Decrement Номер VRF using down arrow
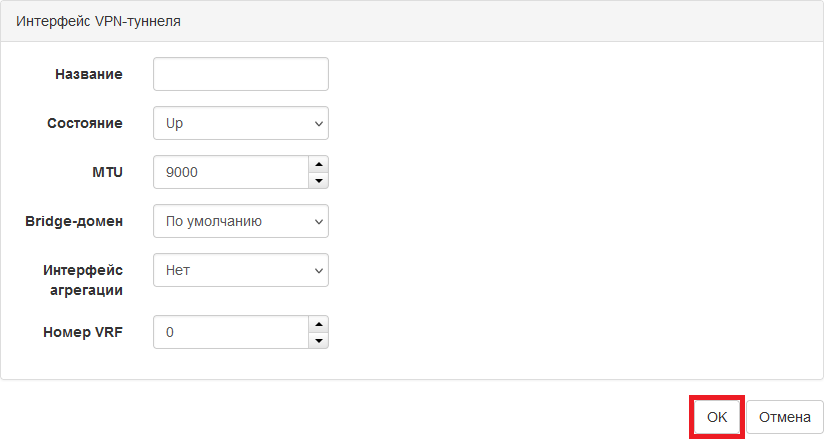824x439 pixels. pos(318,340)
